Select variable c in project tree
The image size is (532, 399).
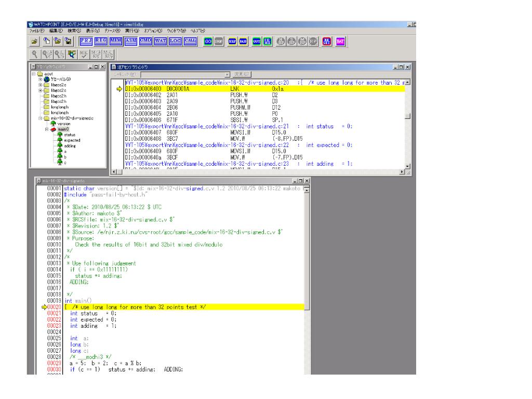point(65,163)
